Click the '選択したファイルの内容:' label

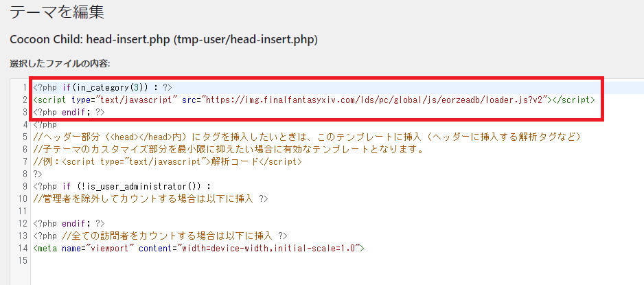60,64
